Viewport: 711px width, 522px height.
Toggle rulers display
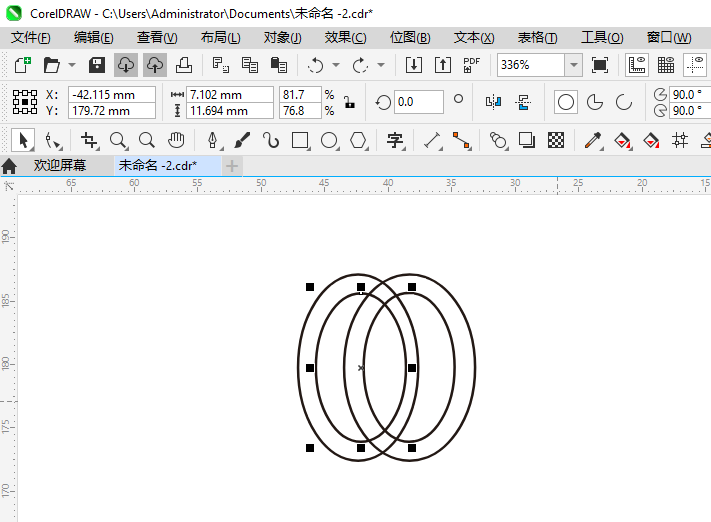(637, 65)
